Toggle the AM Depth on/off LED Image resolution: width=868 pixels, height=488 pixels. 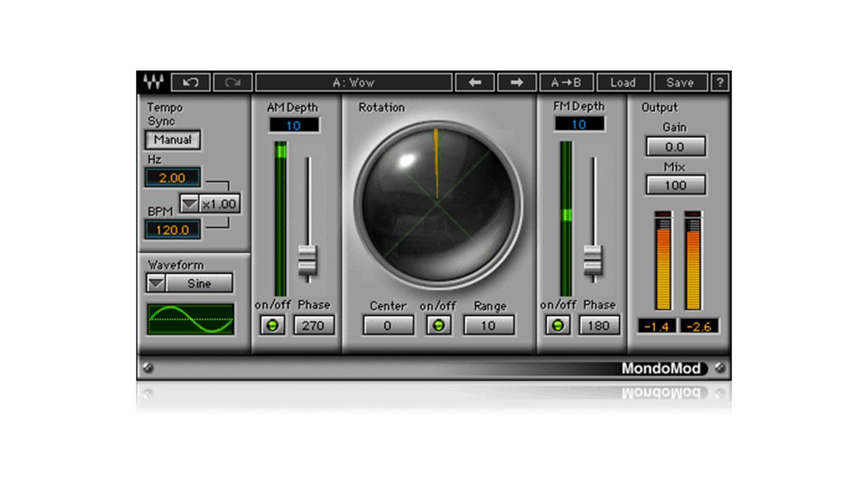(273, 325)
